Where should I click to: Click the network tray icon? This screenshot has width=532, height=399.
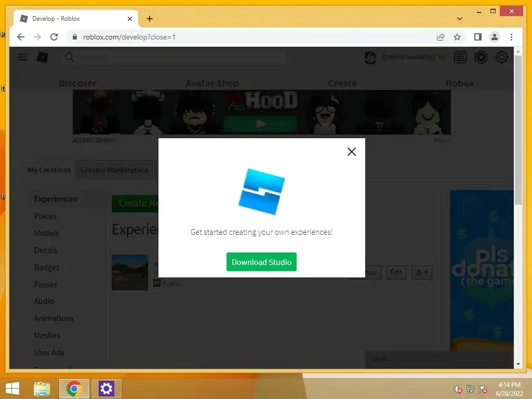[471, 389]
